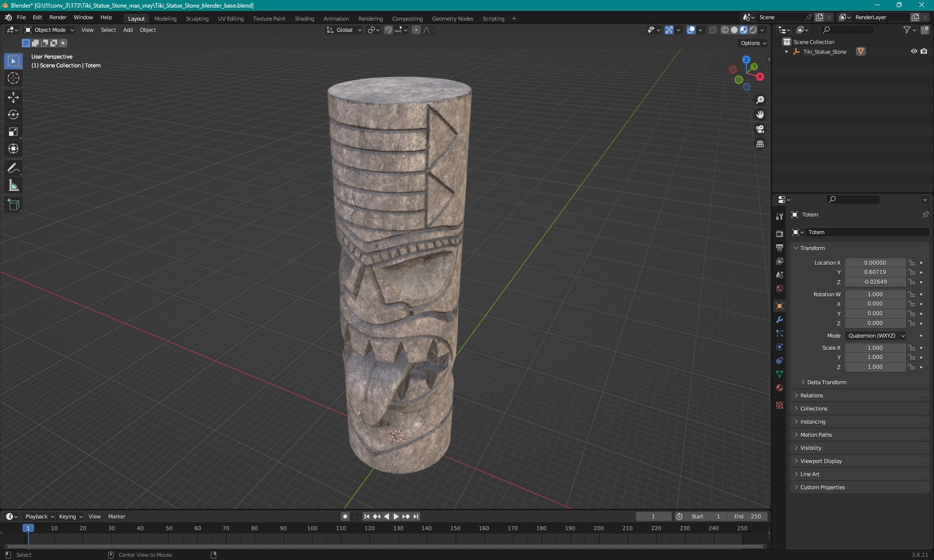Image resolution: width=934 pixels, height=560 pixels.
Task: Click the Pan view hand icon
Action: [x=760, y=115]
